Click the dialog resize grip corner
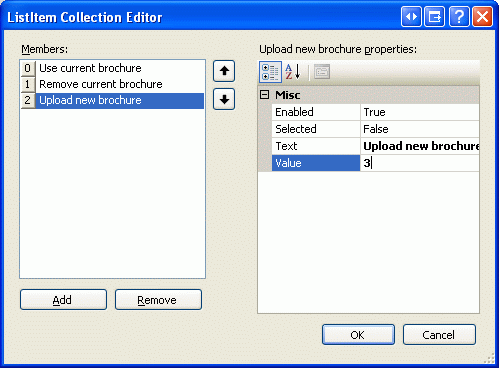 click(x=489, y=358)
